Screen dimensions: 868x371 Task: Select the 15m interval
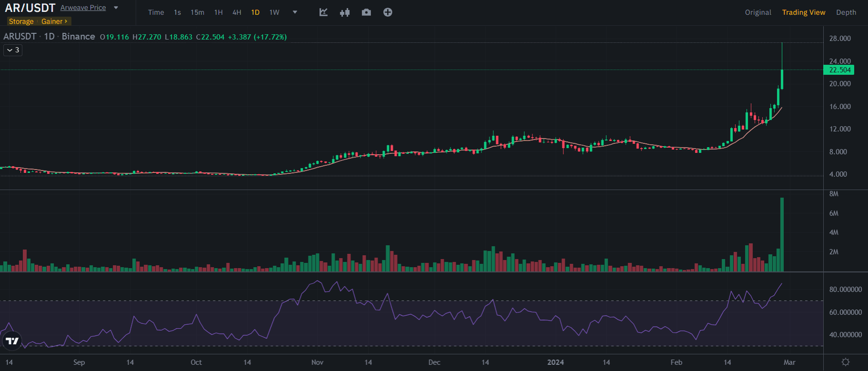[197, 12]
